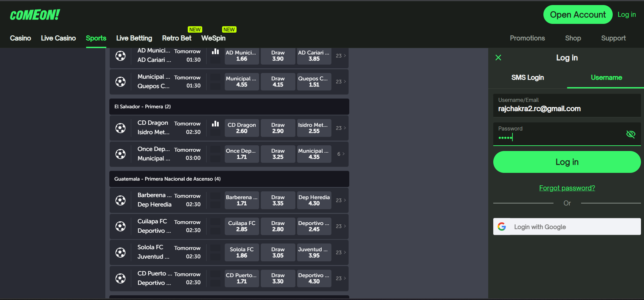
Task: Click soccer ball icon for Barberena match
Action: [120, 200]
